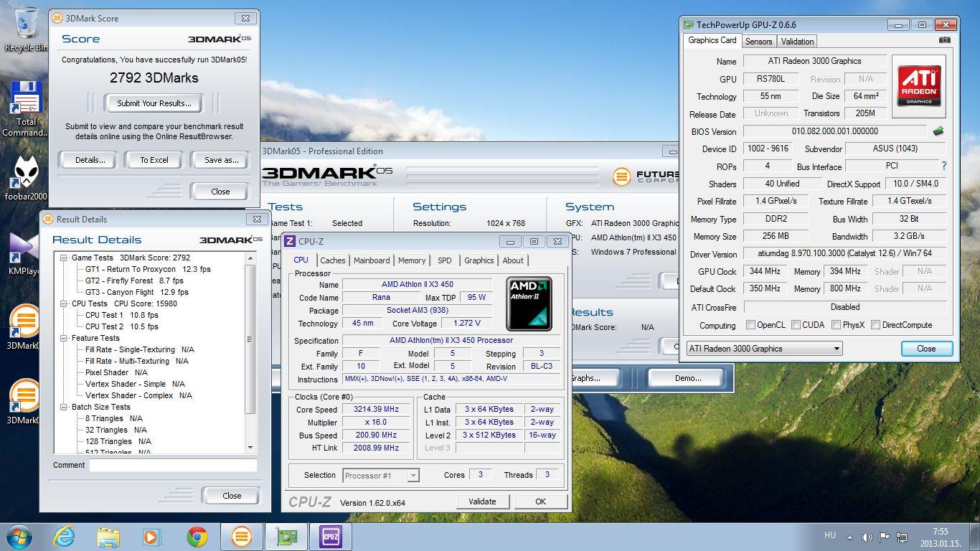
Task: Show hidden tray icons arrow
Action: pos(850,537)
